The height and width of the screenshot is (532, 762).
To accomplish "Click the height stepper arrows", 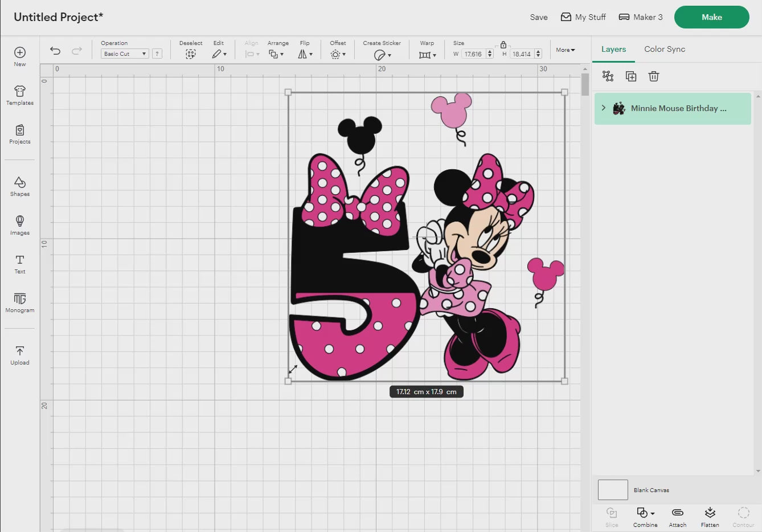I will point(538,54).
